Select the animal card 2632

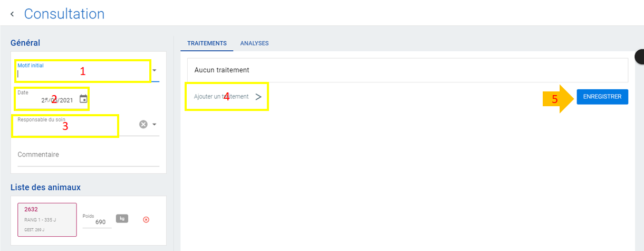47,219
